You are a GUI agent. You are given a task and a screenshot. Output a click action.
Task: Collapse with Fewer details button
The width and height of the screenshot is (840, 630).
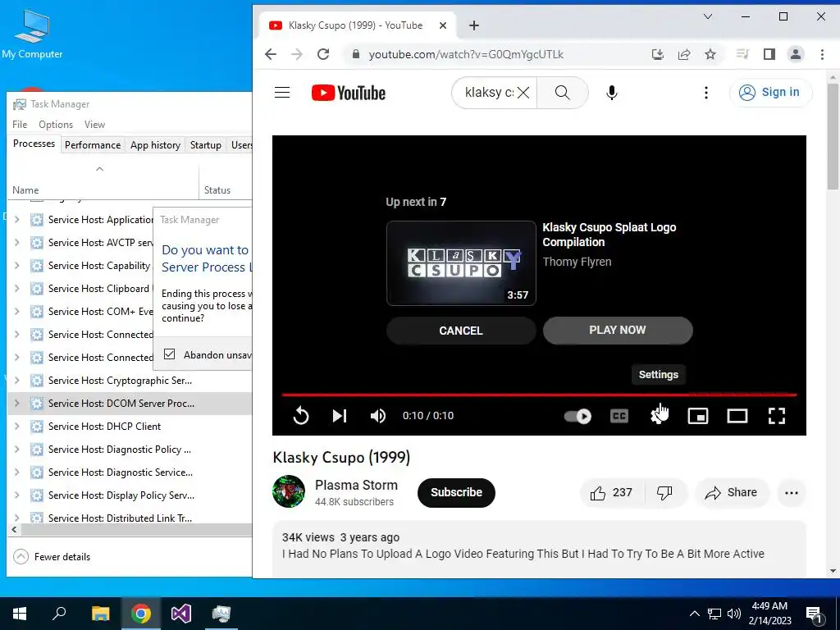(52, 557)
